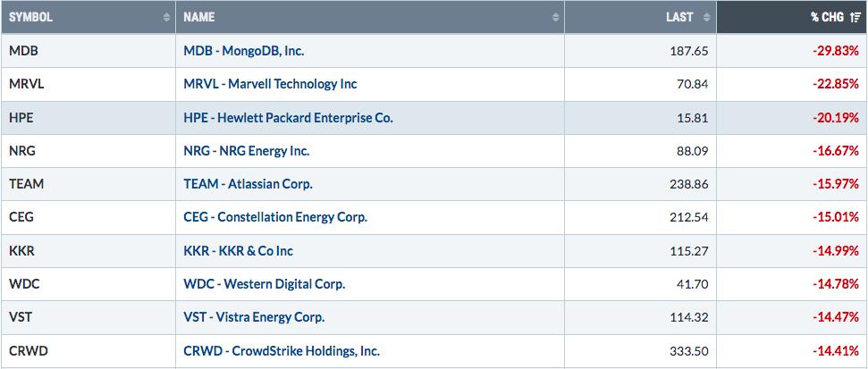868x369 pixels.
Task: Click the NAME column header text
Action: tap(198, 17)
